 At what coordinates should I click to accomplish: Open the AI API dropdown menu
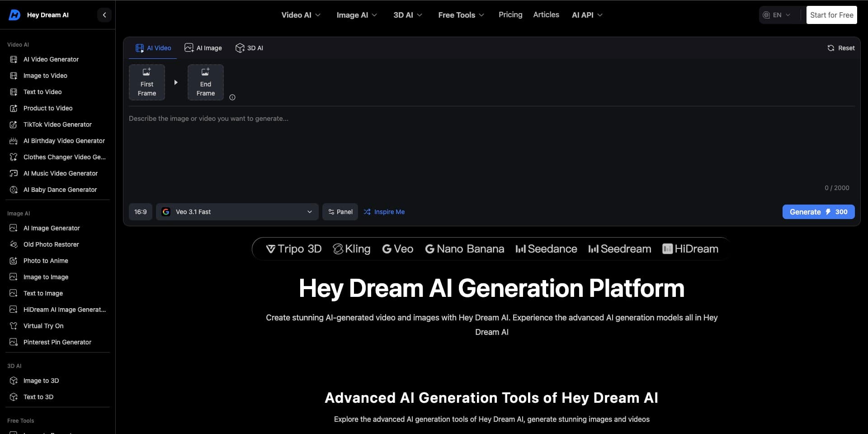(x=587, y=15)
